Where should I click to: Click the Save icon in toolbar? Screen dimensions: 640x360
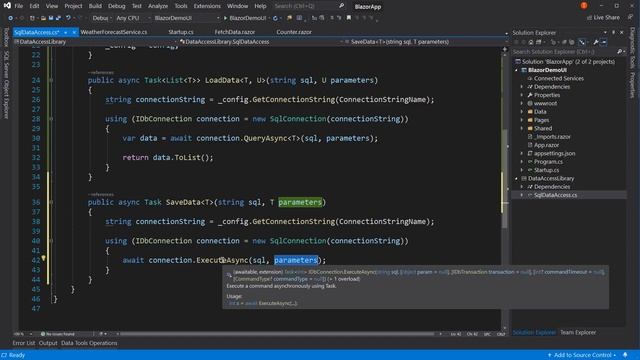tap(51, 18)
